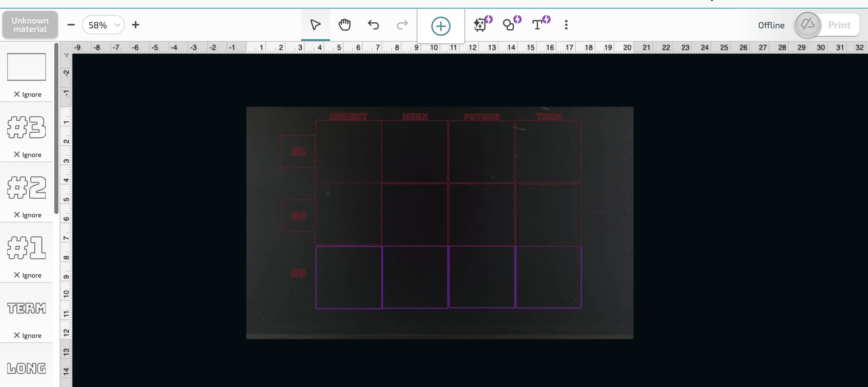Select the arrow/select tool
Viewport: 868px width, 387px height.
point(316,25)
